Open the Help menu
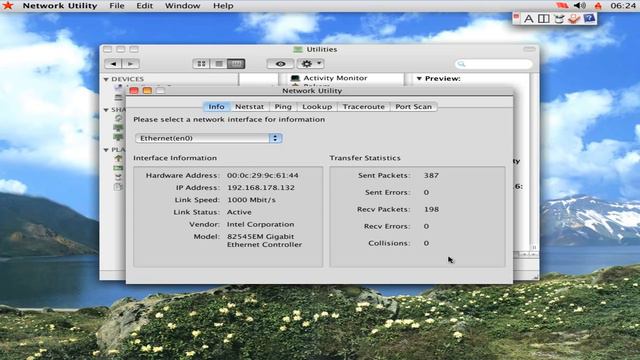The width and height of the screenshot is (640, 360). click(x=223, y=6)
